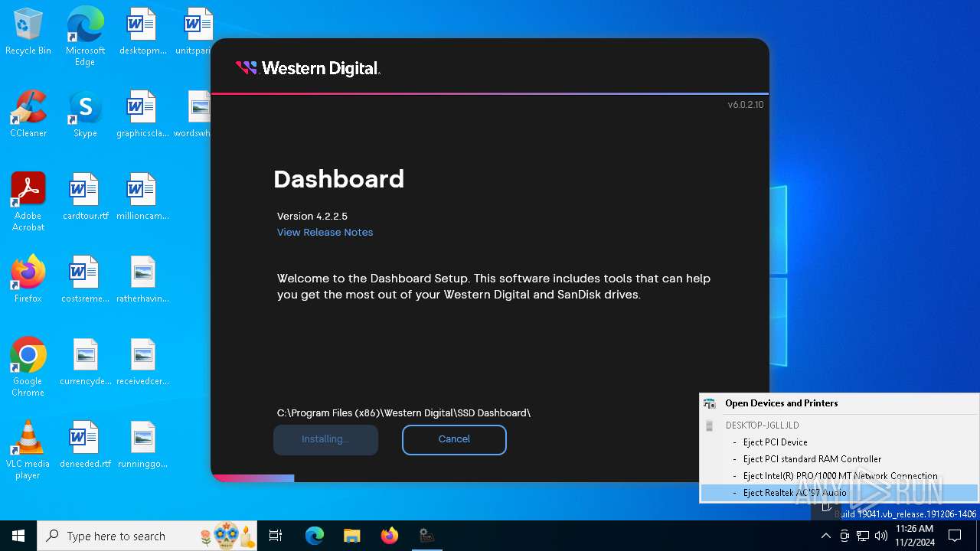Viewport: 980px width, 551px height.
Task: Open the taskbar clock showing 11:26 AM
Action: tap(914, 536)
